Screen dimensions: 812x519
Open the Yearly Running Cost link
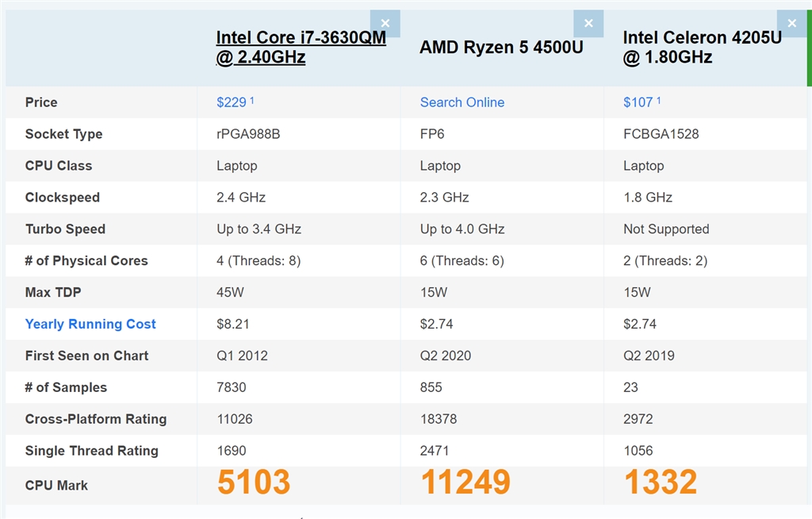[x=90, y=324]
